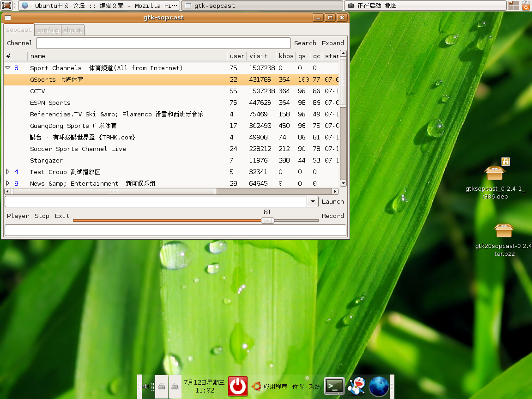Screen dimensions: 532x399
Task: Focus the combo box text field beside Launch
Action: pos(156,201)
